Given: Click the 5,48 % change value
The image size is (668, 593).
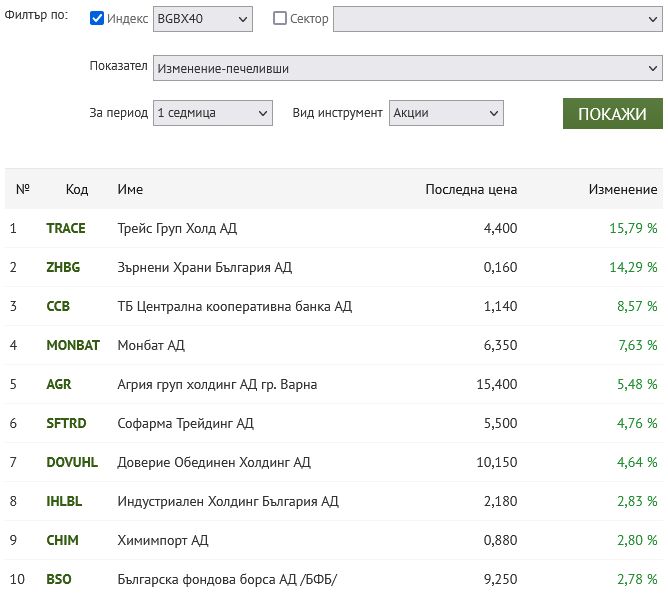Looking at the screenshot, I should 637,384.
